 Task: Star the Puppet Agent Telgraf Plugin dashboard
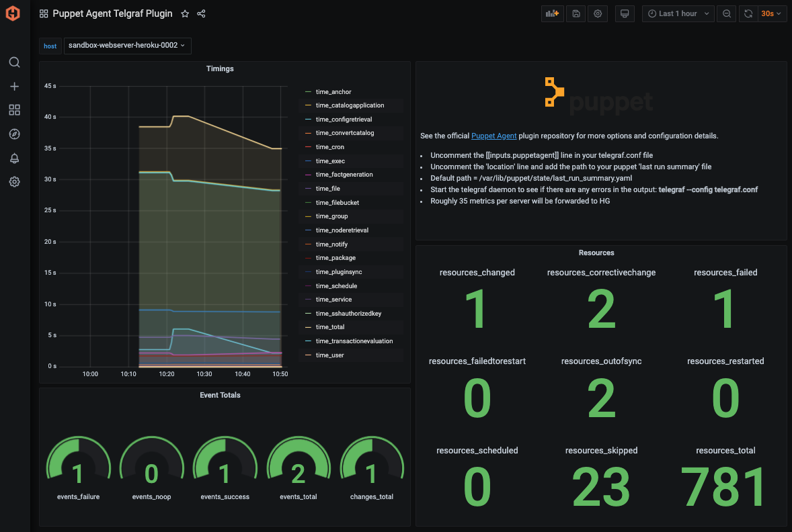185,13
